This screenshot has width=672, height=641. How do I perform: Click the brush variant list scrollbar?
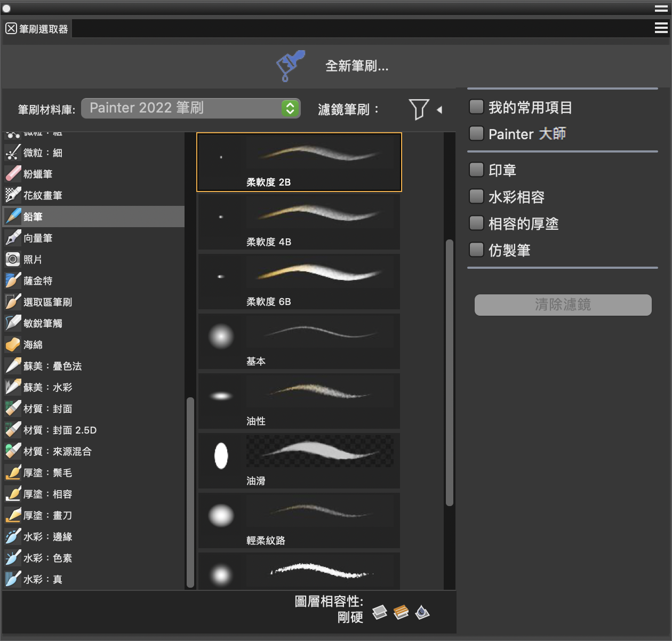click(x=450, y=372)
